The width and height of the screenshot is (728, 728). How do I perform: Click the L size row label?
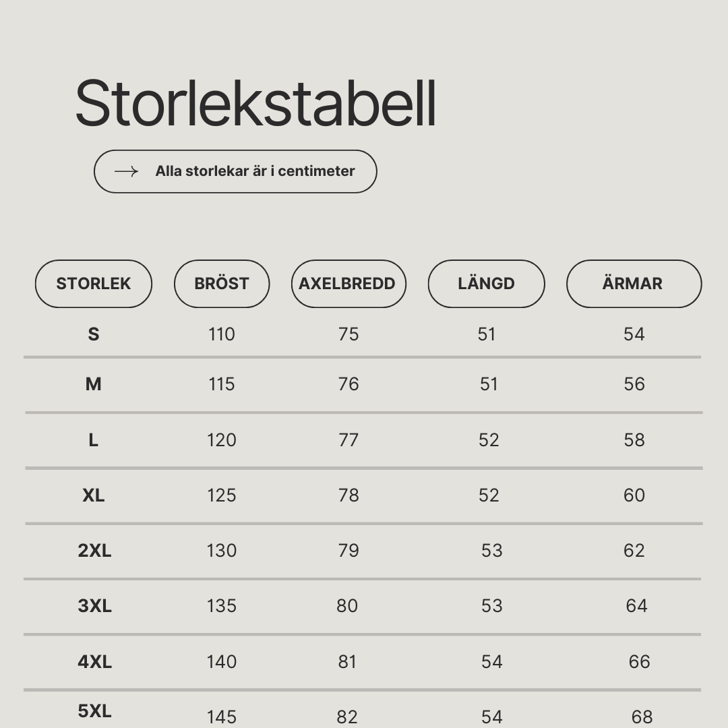93,440
